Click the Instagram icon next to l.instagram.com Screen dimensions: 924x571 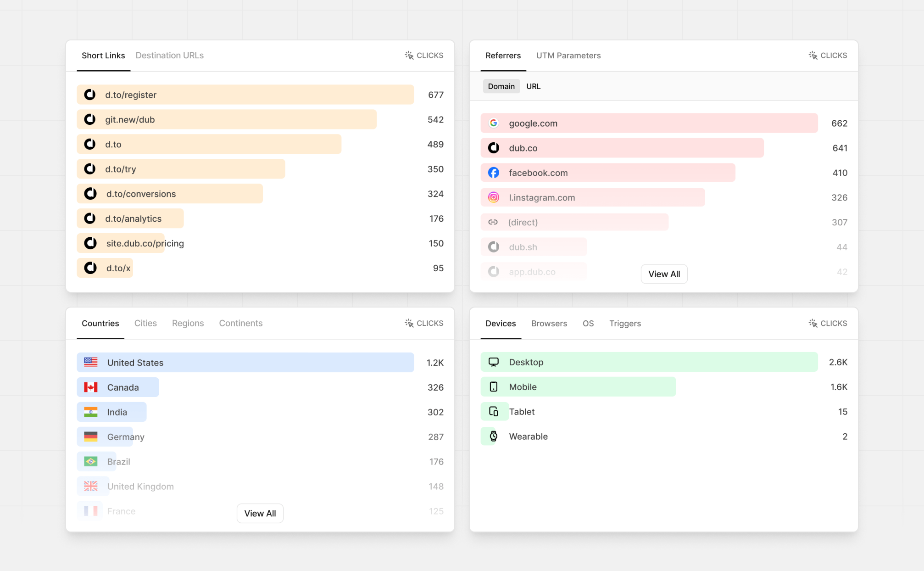[x=493, y=197]
